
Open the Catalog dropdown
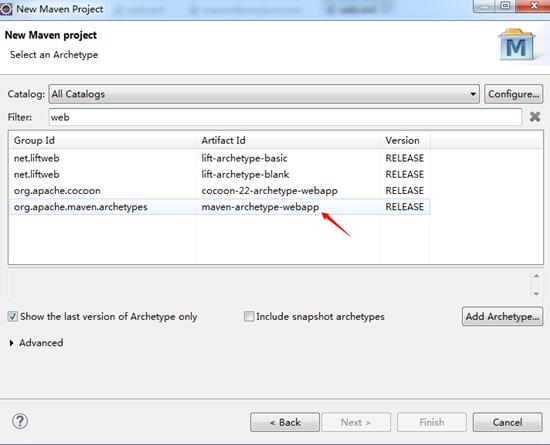(264, 94)
